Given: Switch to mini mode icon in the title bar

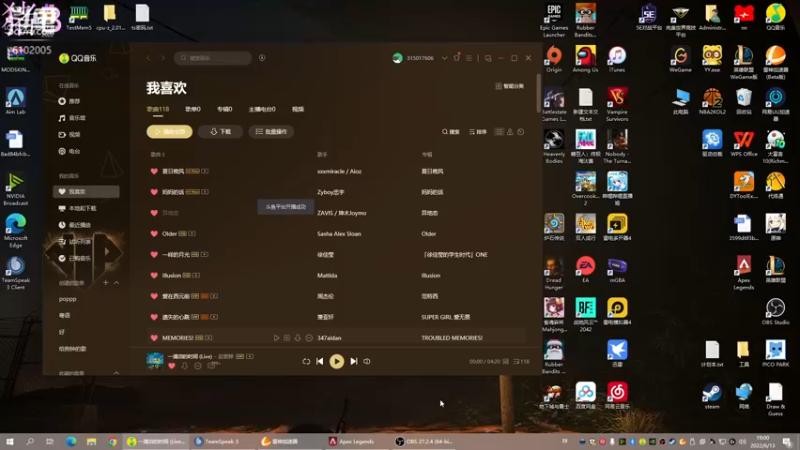Looking at the screenshot, I should (488, 58).
